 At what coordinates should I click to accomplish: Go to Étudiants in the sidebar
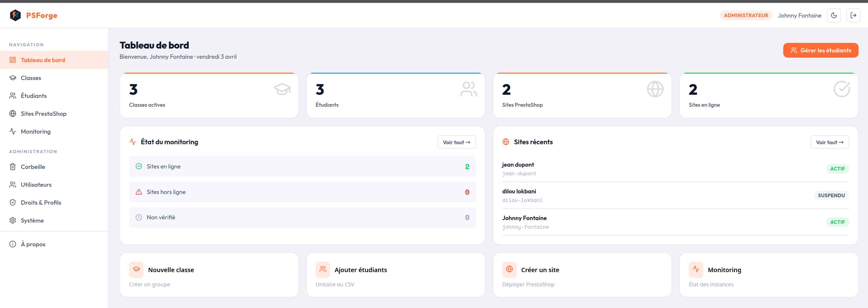point(33,96)
